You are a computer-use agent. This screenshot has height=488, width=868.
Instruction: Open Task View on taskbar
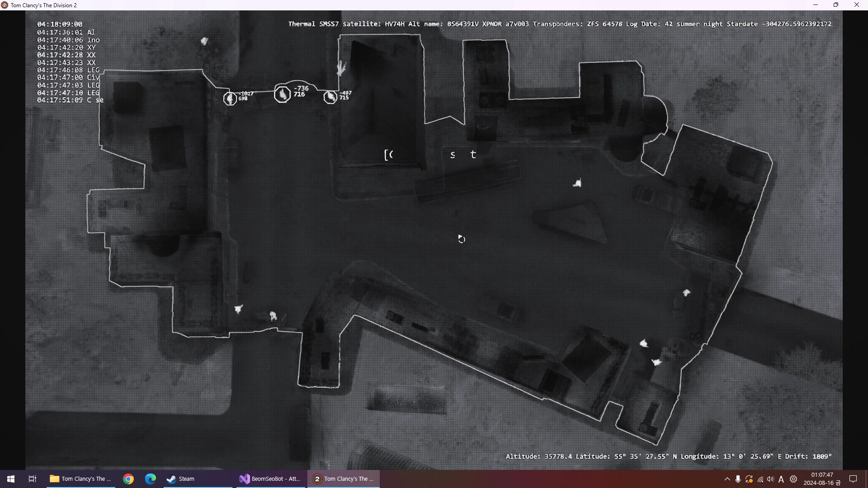(33, 479)
